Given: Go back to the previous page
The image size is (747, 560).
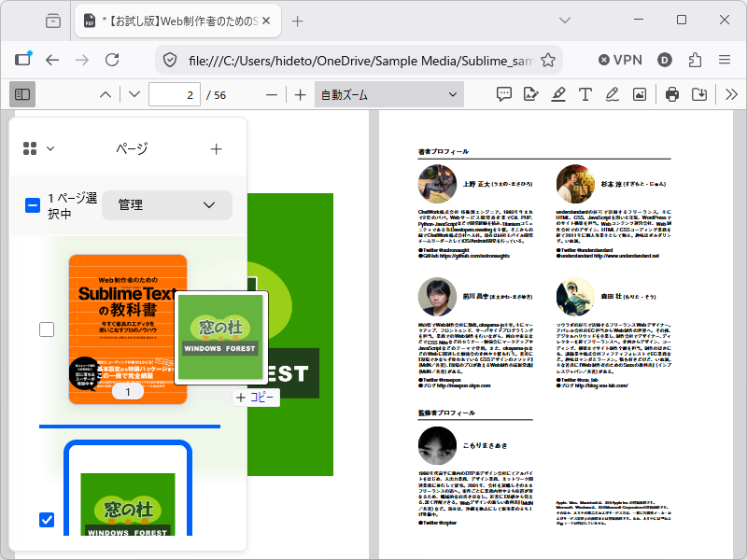Looking at the screenshot, I should point(52,60).
